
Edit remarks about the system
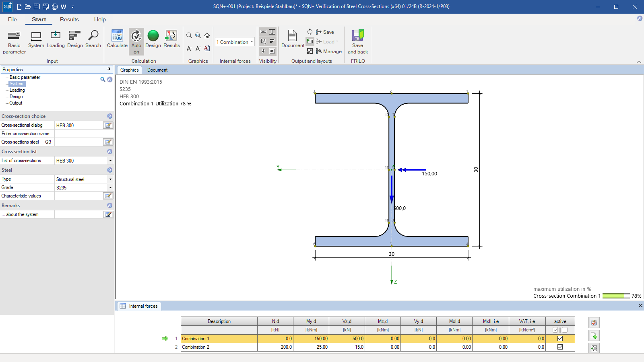(108, 214)
